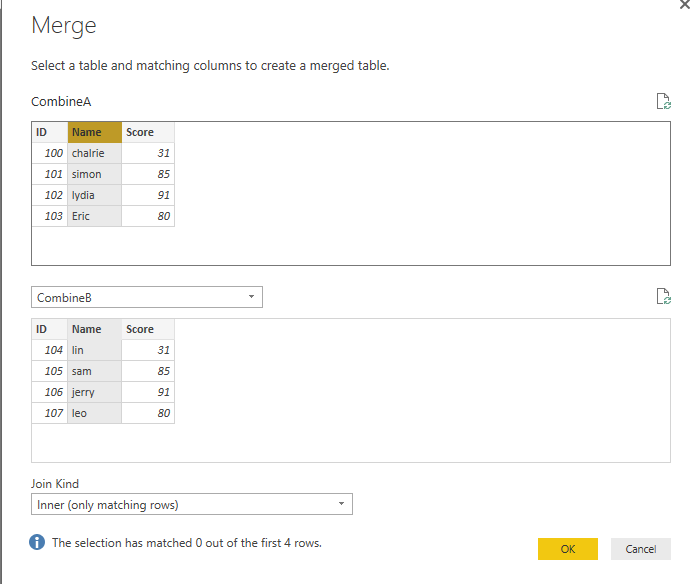Click the cell 'chalrie' in CombineA
690x584 pixels.
(95, 153)
